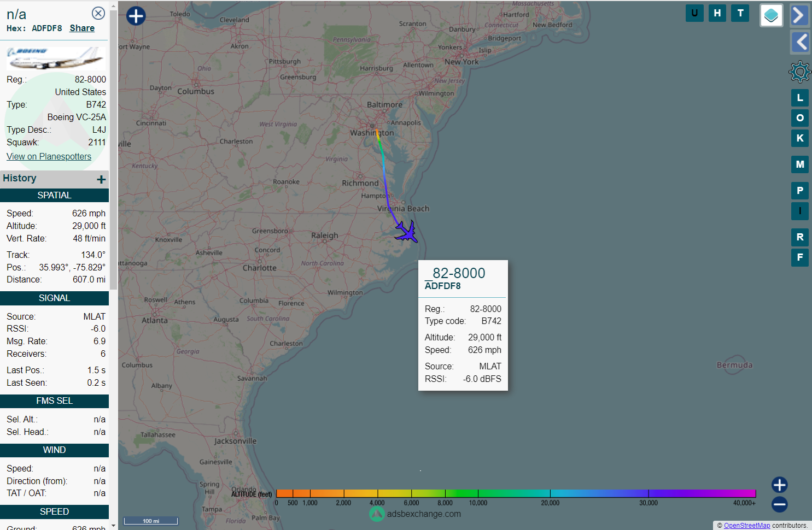
Task: Click the 10,000 mark on altitude legend
Action: [x=478, y=503]
